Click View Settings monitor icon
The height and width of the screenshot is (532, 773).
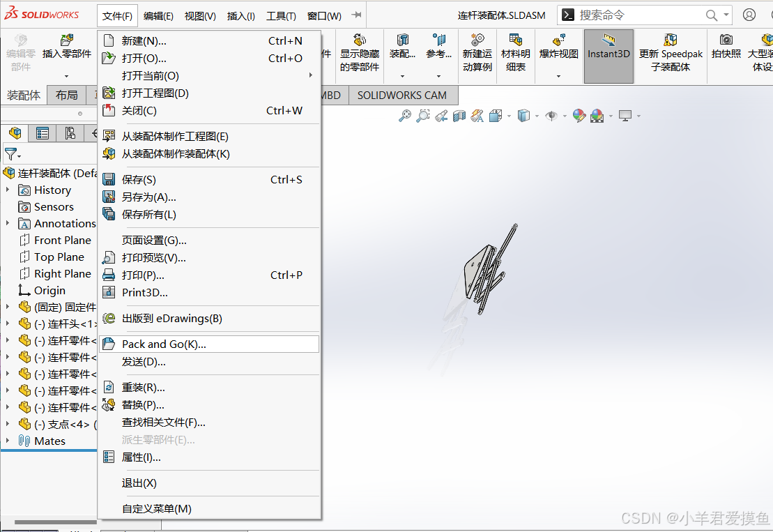(625, 116)
